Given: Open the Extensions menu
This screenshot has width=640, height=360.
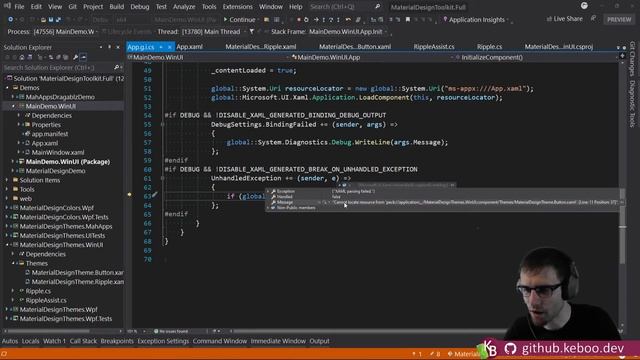Looking at the screenshot, I should coord(238,7).
